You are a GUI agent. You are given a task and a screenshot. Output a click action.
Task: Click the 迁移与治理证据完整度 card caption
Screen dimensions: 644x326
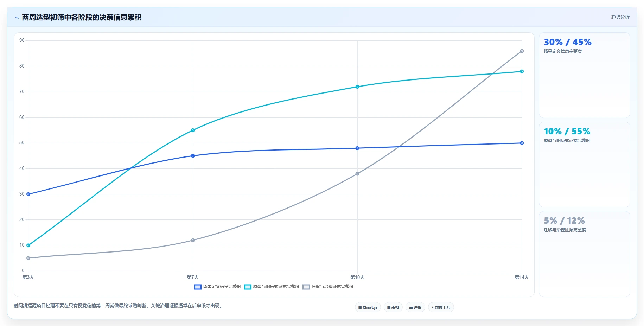pos(565,230)
